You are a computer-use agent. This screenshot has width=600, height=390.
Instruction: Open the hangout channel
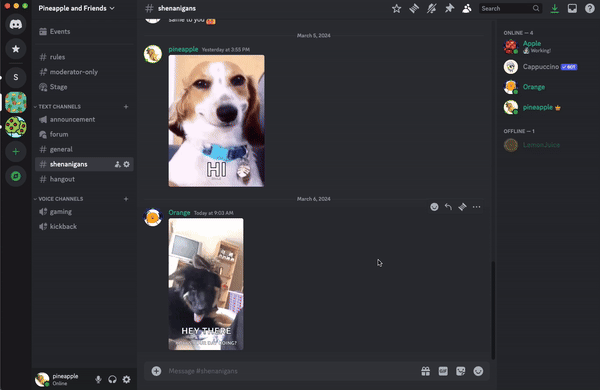(84, 179)
